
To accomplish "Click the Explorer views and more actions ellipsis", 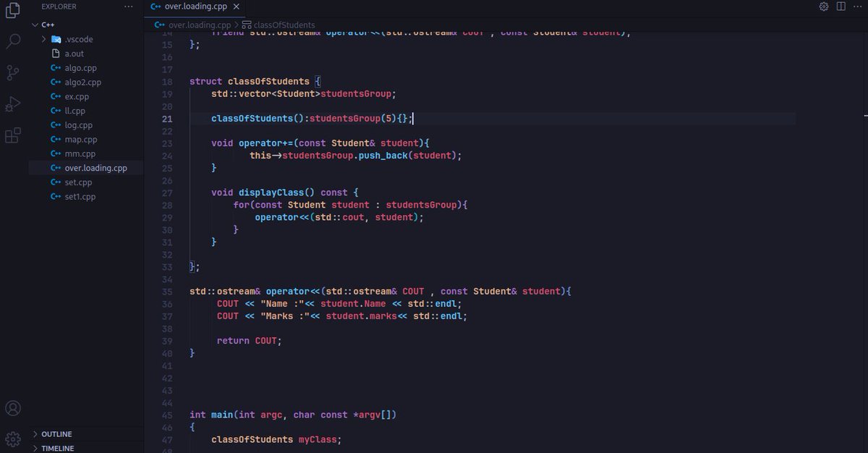I will (128, 7).
